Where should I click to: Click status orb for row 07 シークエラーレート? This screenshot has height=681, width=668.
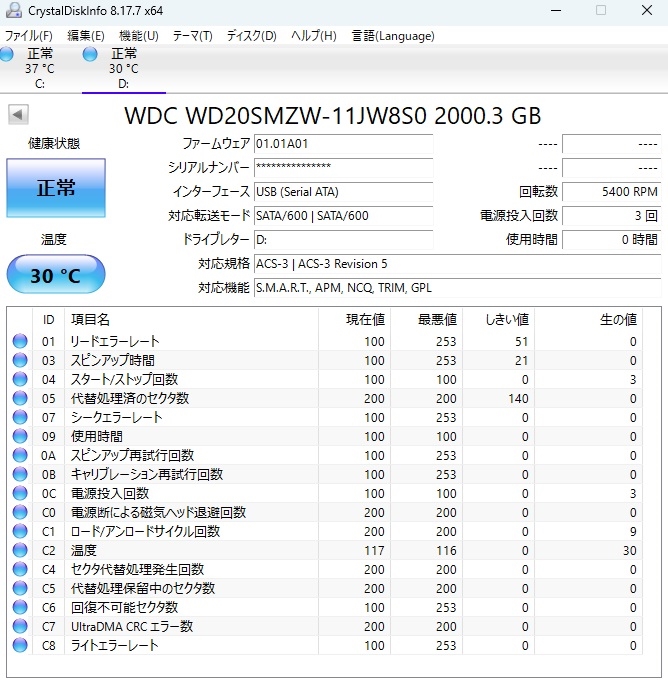20,417
